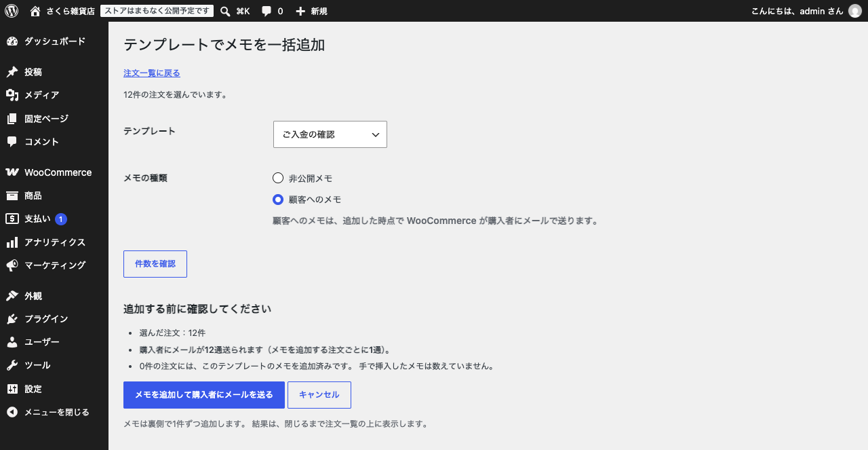This screenshot has width=868, height=450.
Task: Open the admin user avatar
Action: click(x=855, y=11)
